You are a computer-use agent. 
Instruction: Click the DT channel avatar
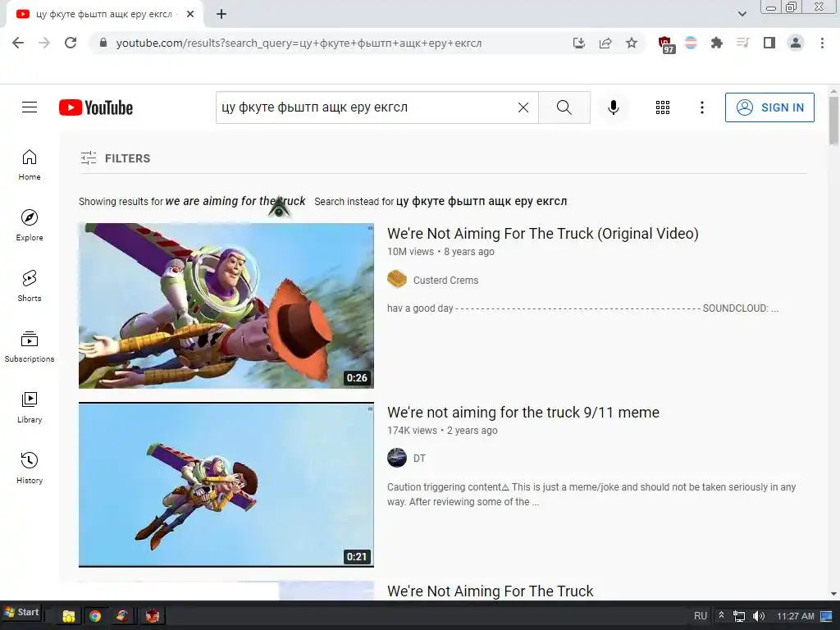pos(397,458)
